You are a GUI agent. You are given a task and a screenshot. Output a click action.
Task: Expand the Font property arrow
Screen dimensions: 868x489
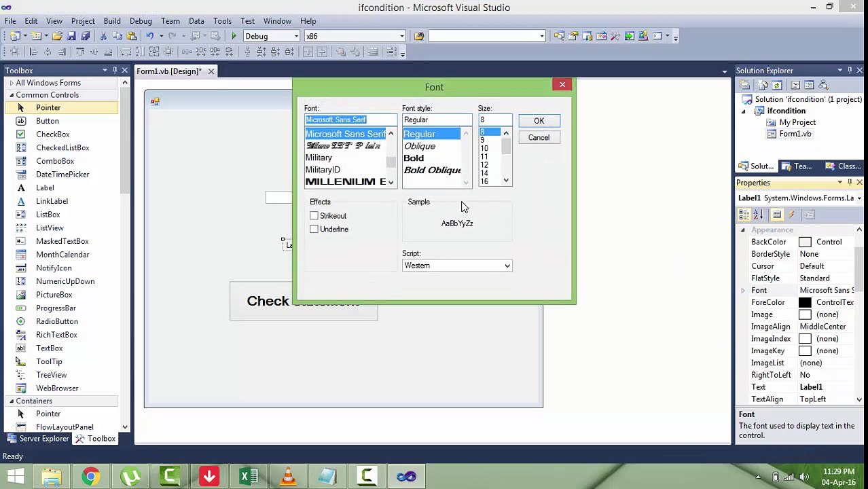pyautogui.click(x=743, y=291)
